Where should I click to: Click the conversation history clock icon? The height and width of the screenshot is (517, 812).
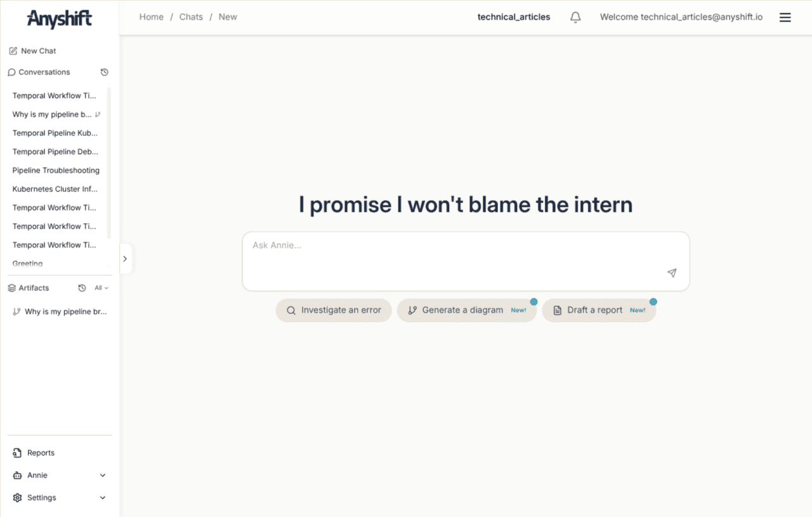[105, 72]
